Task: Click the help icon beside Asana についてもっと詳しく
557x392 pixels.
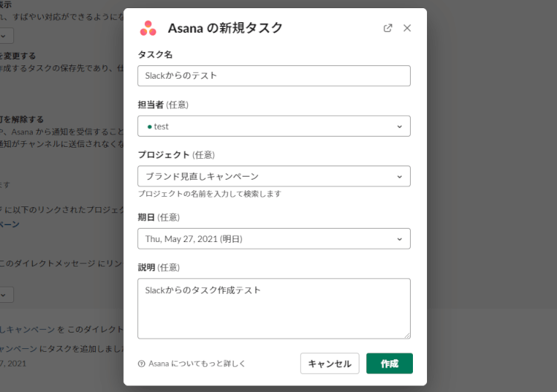Action: click(142, 364)
